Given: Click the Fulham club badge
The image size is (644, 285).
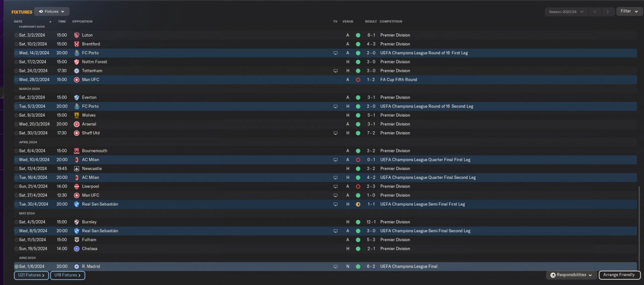Looking at the screenshot, I should click(76, 240).
